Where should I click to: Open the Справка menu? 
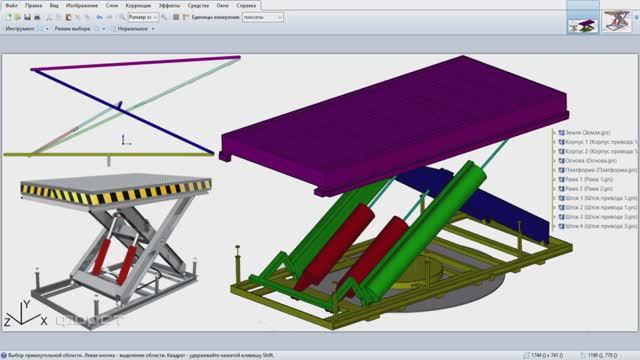(x=246, y=6)
